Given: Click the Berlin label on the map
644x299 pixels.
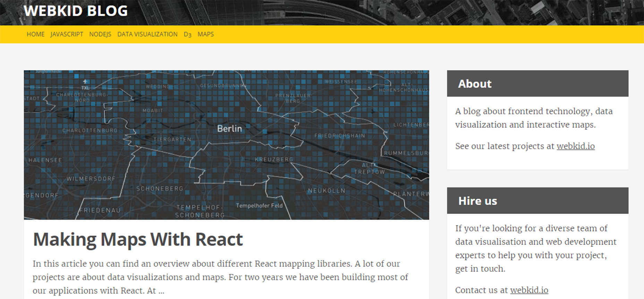Looking at the screenshot, I should point(229,129).
